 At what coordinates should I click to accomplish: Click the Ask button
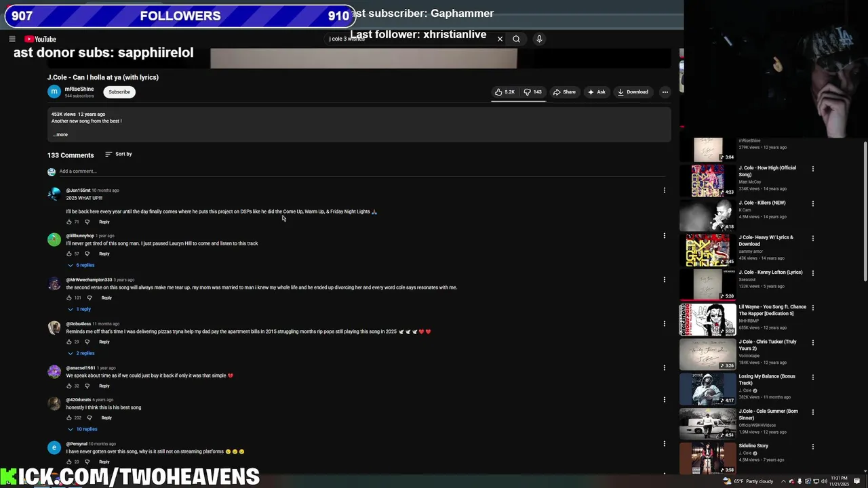click(597, 92)
